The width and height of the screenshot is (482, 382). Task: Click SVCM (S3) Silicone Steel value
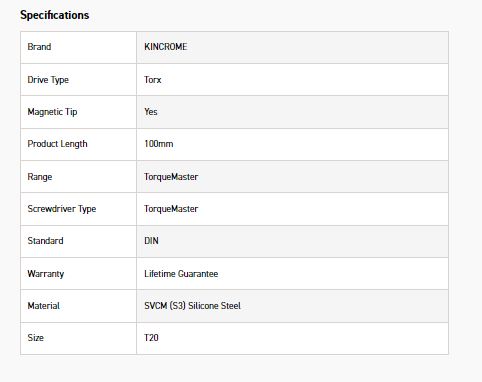[192, 306]
